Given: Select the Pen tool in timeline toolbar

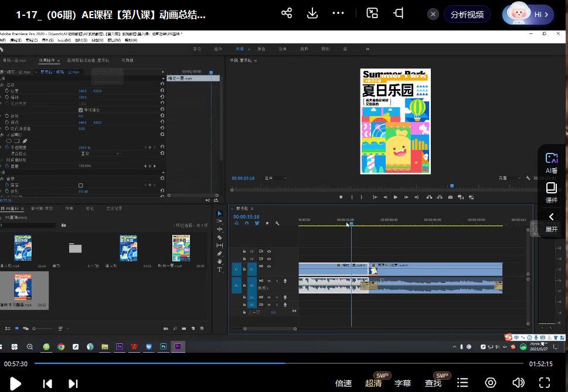Looking at the screenshot, I should coord(220,253).
